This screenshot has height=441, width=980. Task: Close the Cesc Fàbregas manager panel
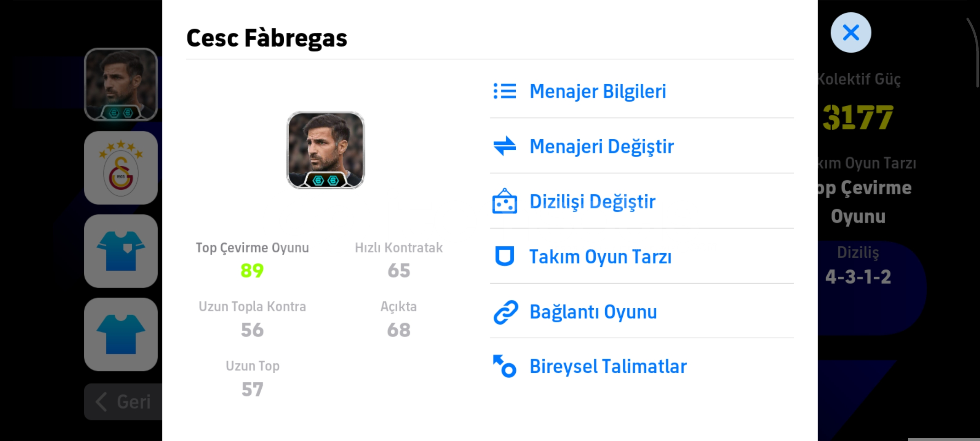point(851,33)
